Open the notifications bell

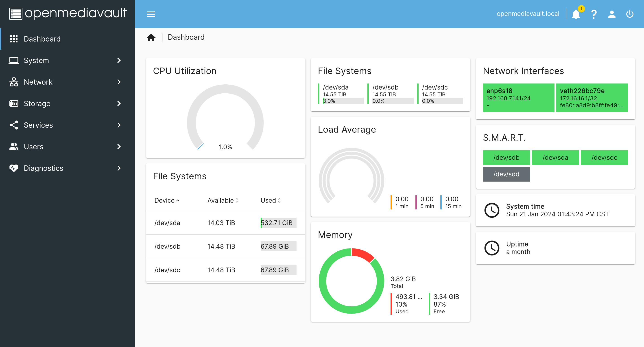pyautogui.click(x=576, y=14)
